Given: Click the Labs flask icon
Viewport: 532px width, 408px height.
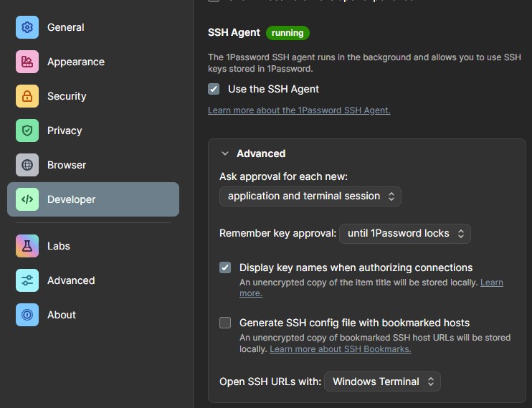Looking at the screenshot, I should tap(27, 246).
